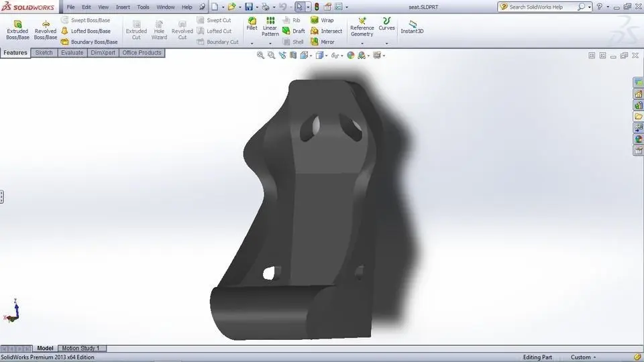Select the Extruded Boss/Base tool
644x362 pixels.
click(x=17, y=30)
